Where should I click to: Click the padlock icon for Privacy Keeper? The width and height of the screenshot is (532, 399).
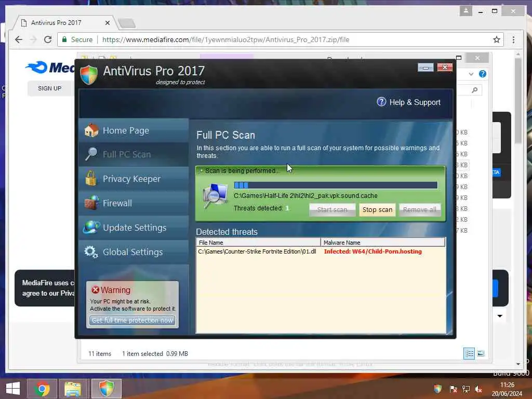click(x=91, y=179)
